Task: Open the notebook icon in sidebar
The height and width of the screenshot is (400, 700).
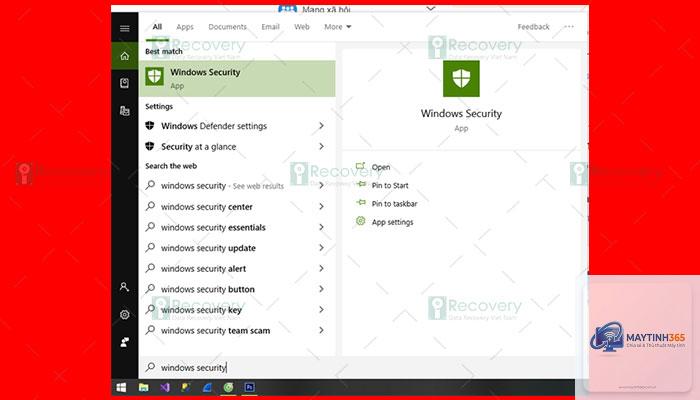Action: coord(125,83)
